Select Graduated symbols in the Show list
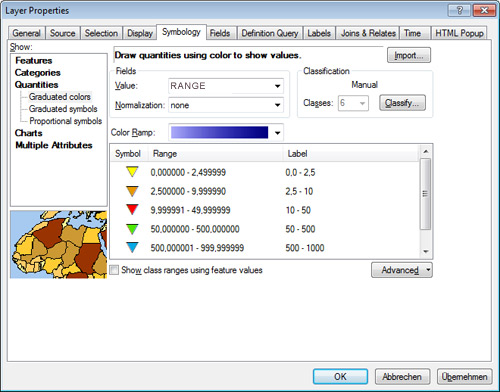The image size is (500, 392). [63, 109]
